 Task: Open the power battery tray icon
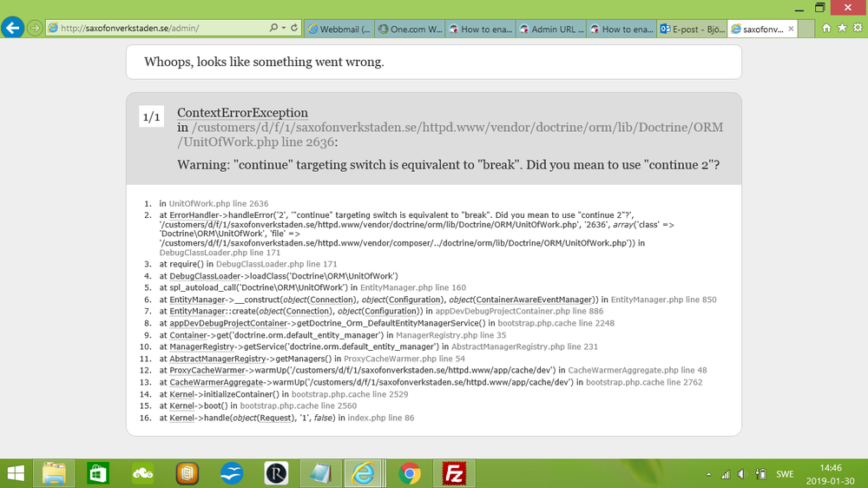[761, 474]
